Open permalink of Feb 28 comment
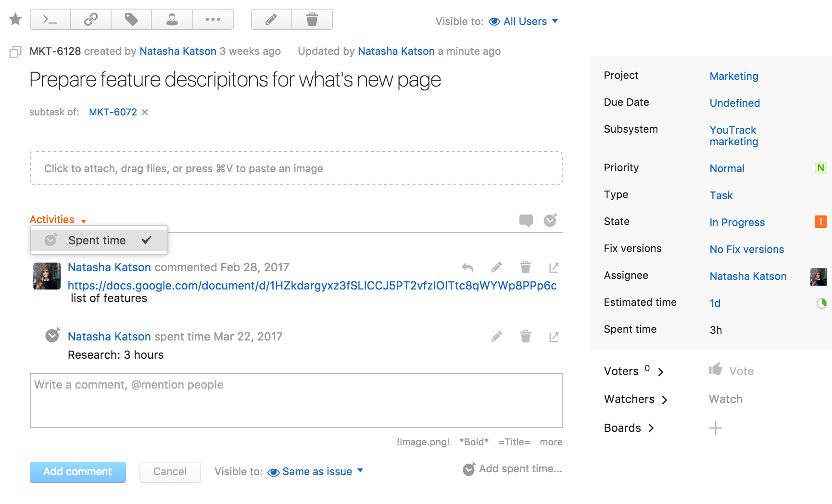The height and width of the screenshot is (504, 832). [x=554, y=267]
